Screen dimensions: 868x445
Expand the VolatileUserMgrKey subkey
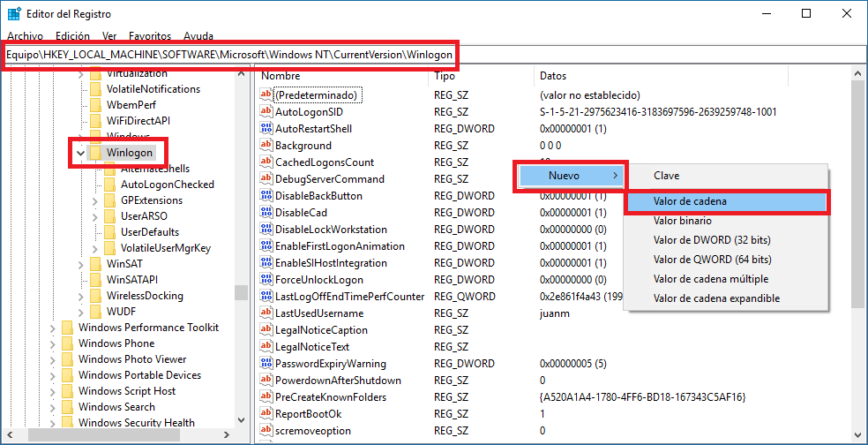(95, 248)
